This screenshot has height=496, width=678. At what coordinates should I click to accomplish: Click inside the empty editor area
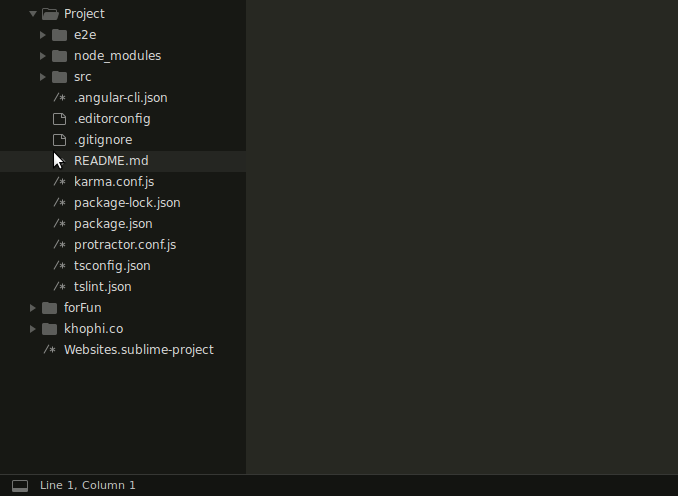pyautogui.click(x=460, y=230)
